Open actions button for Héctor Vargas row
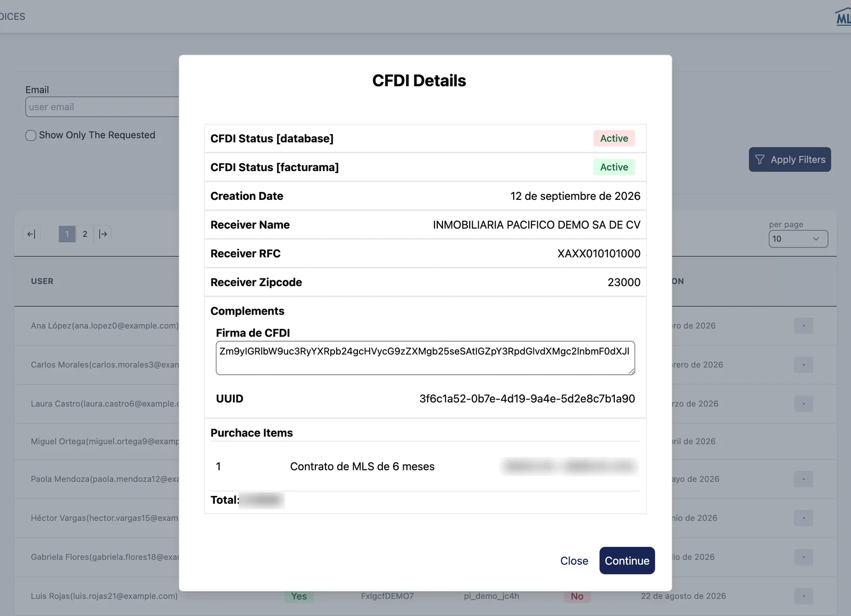 804,518
